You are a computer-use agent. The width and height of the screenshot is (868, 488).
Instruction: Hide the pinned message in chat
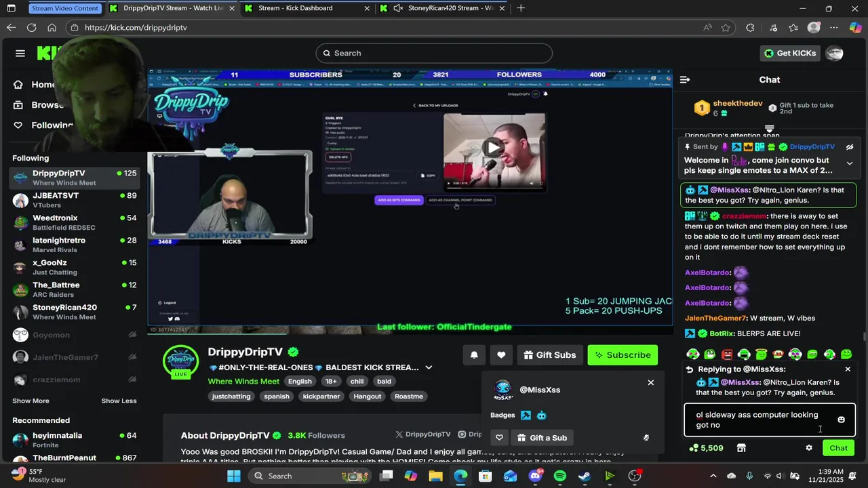point(849,147)
